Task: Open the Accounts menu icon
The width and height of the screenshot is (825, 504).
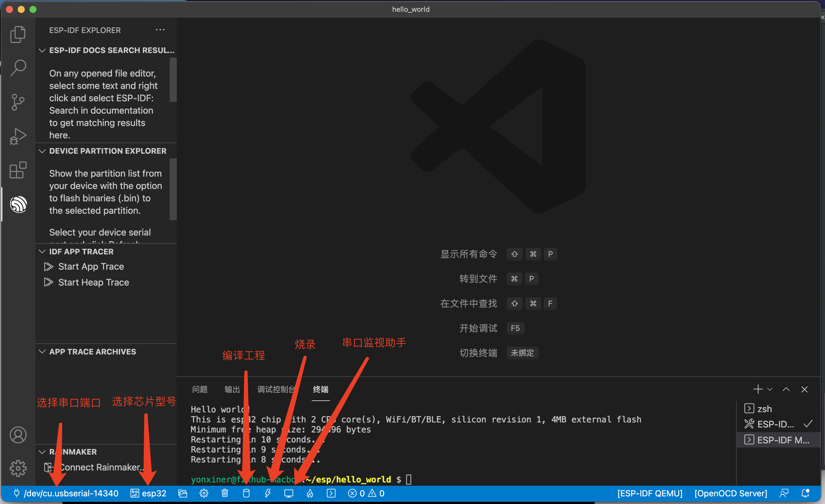Action: click(x=18, y=435)
